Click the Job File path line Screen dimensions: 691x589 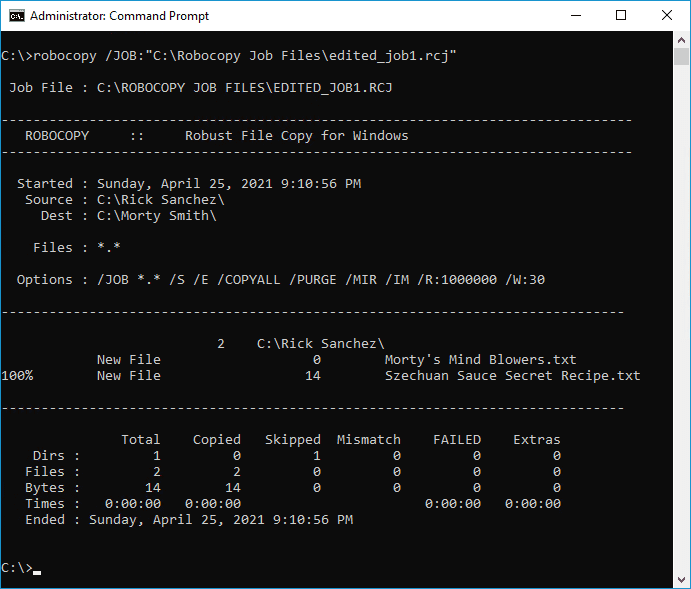[x=201, y=88]
